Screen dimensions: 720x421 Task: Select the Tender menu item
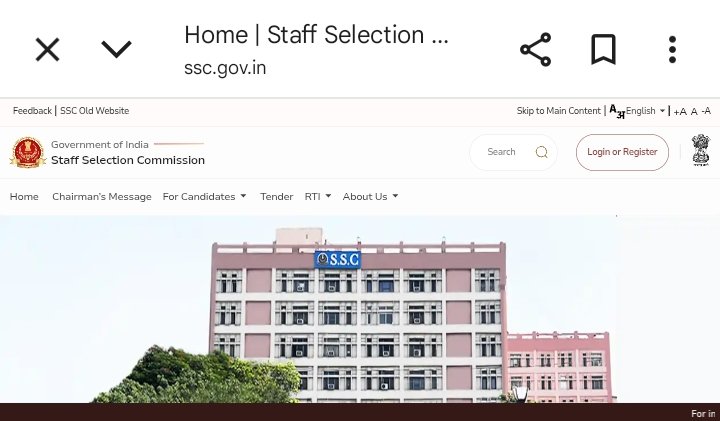click(276, 196)
